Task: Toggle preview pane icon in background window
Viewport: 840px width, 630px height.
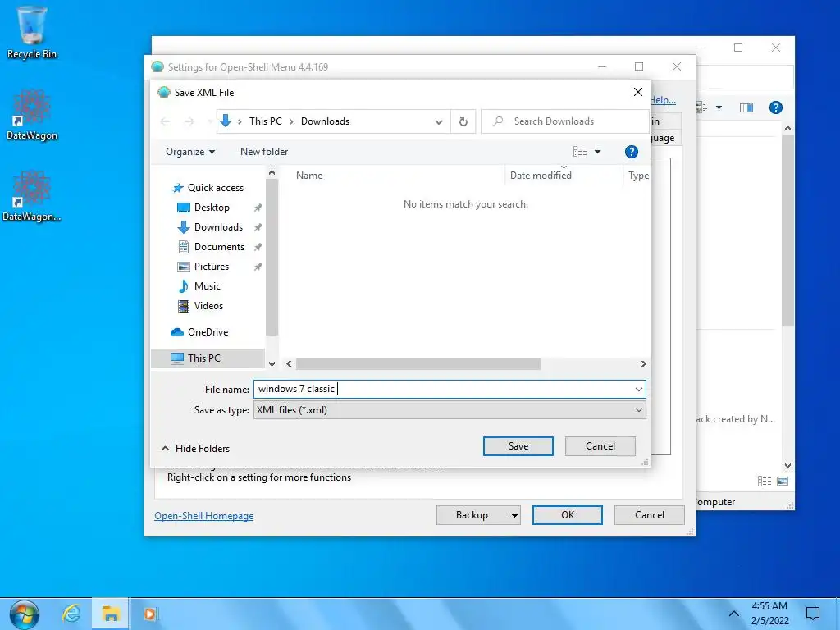Action: (746, 107)
